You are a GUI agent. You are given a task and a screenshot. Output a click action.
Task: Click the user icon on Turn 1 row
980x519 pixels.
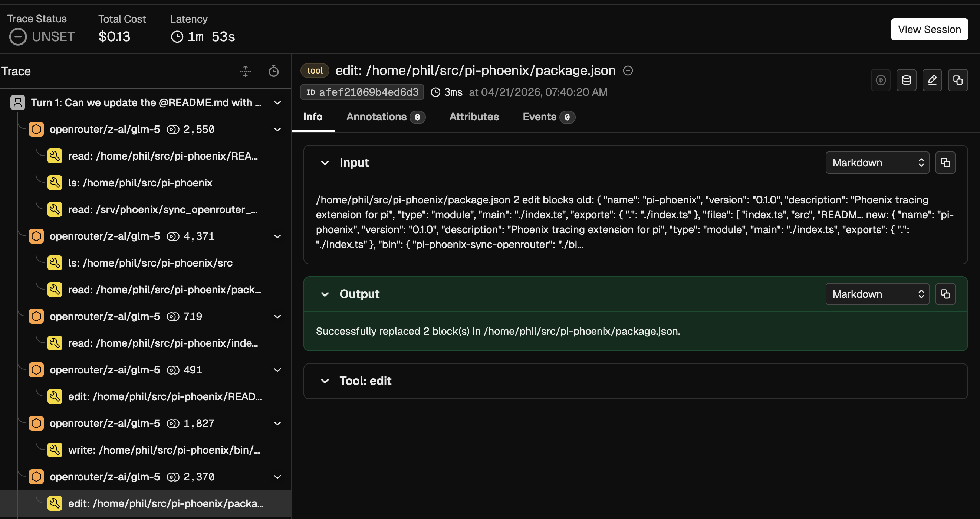click(x=17, y=103)
